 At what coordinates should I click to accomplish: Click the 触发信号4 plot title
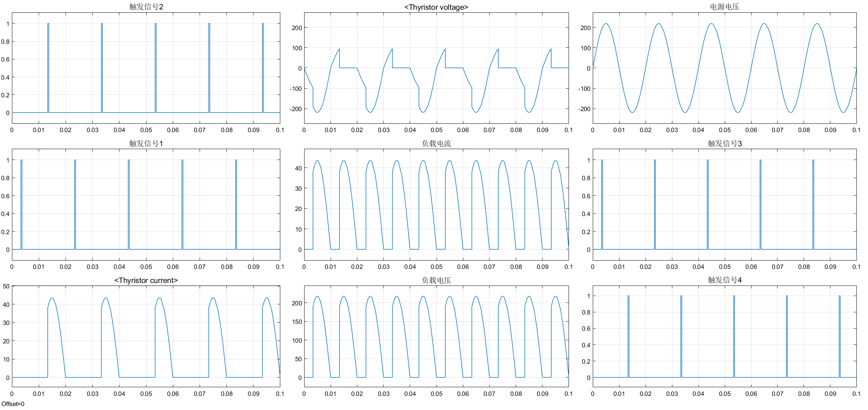pyautogui.click(x=724, y=280)
